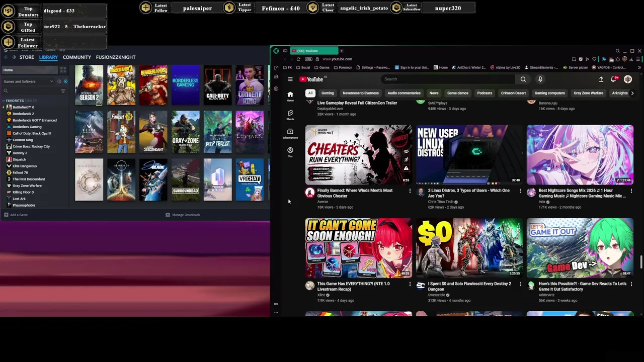
Task: Click channel avatar for Finally Banned video
Action: tap(310, 192)
